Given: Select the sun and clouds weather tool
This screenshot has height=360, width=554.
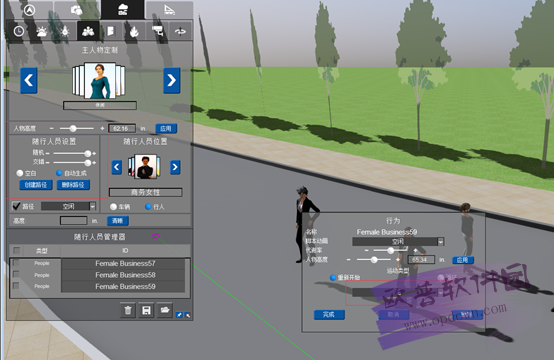Looking at the screenshot, I should pyautogui.click(x=42, y=31).
